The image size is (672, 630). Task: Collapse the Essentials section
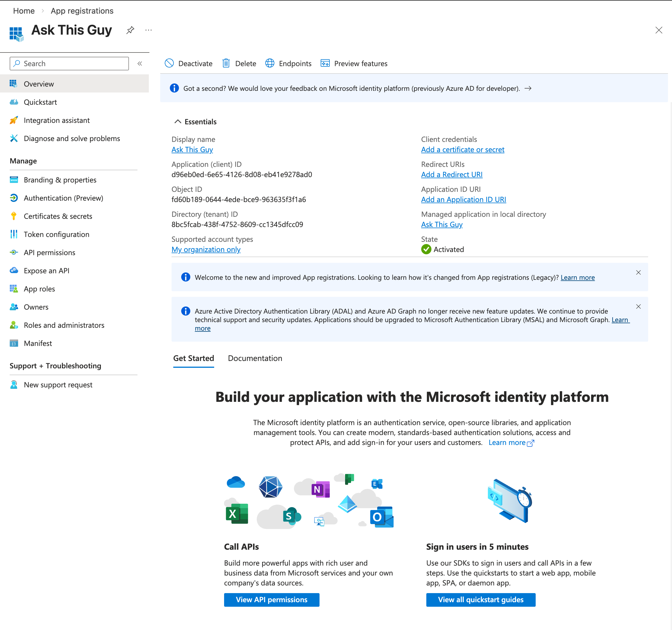point(178,122)
